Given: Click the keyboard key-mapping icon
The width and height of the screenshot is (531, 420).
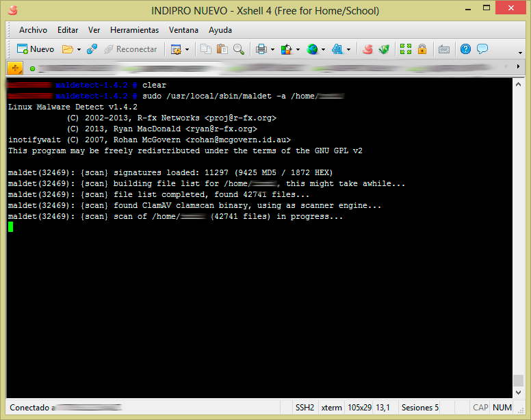Looking at the screenshot, I should tap(444, 49).
